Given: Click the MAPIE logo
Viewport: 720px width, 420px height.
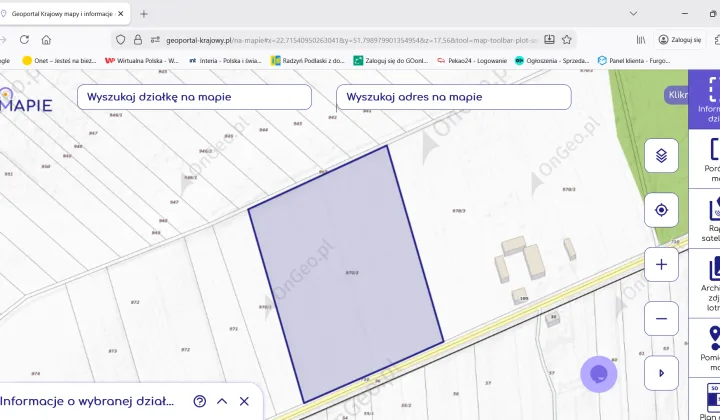Looking at the screenshot, I should click(x=26, y=102).
